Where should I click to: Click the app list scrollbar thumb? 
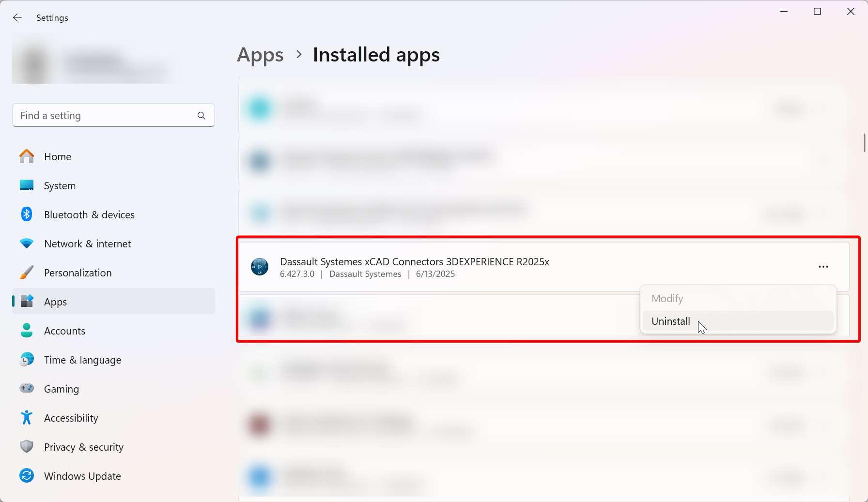point(864,143)
